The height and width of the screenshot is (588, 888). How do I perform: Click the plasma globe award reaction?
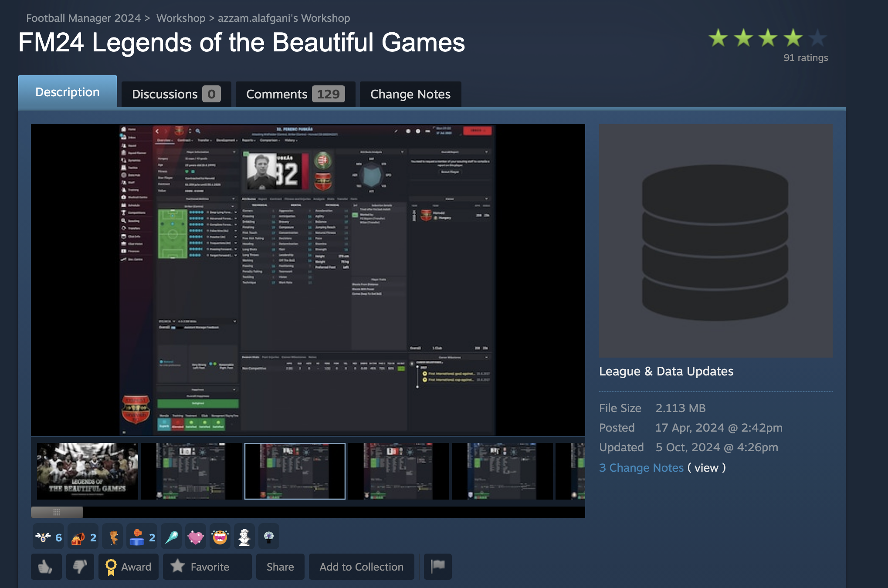269,537
